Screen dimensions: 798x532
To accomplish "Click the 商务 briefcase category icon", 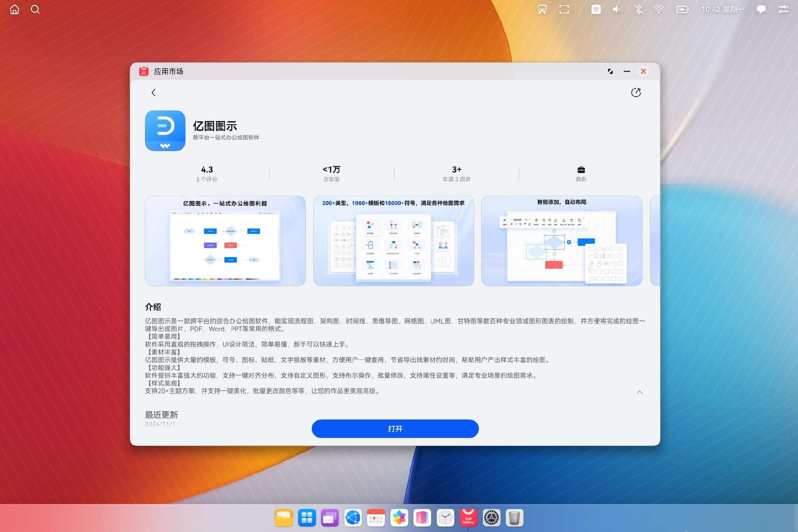I will coord(581,170).
